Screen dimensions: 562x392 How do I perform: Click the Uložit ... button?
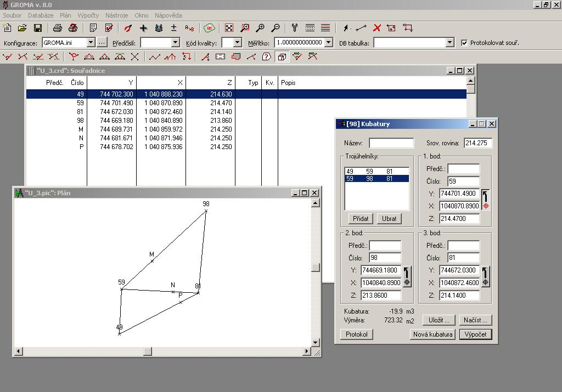pyautogui.click(x=439, y=320)
